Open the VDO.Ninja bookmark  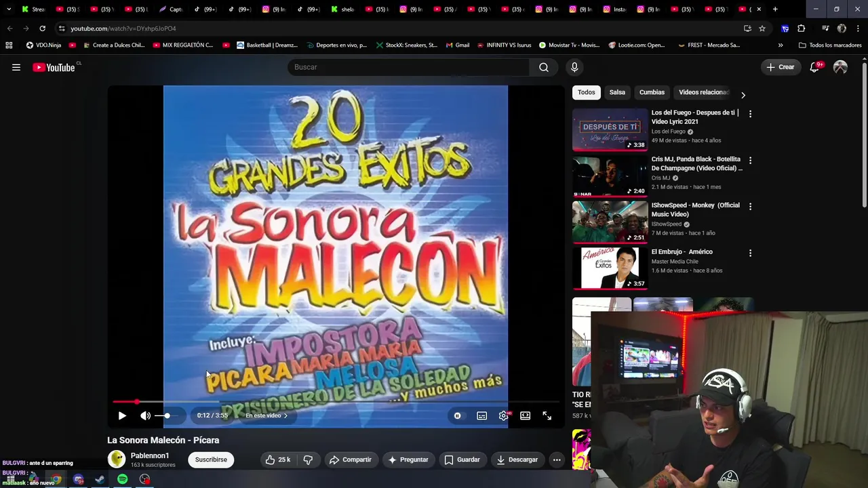(x=43, y=45)
